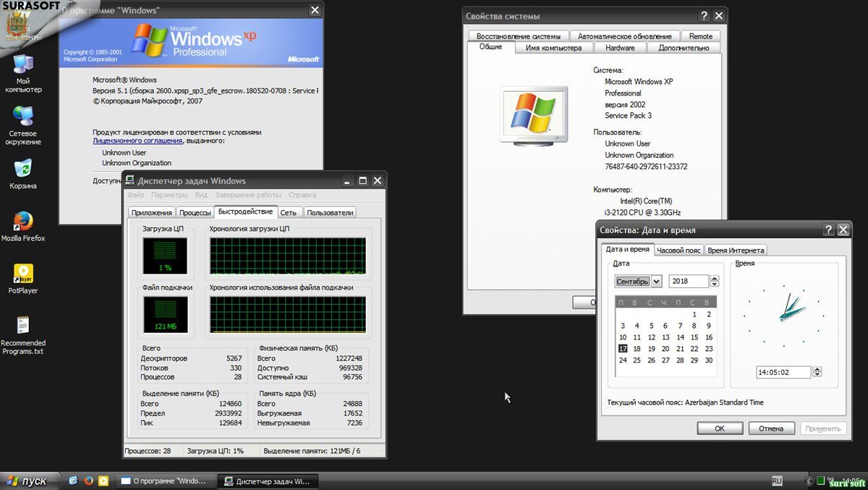Open Дополнительно tab in System Properties
Screen dimensions: 868x490
(x=684, y=48)
